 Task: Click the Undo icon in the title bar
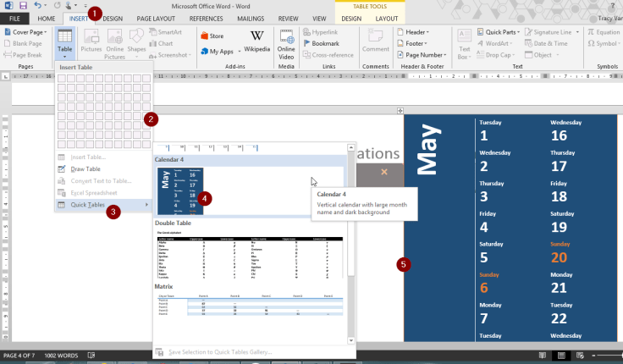click(x=38, y=6)
